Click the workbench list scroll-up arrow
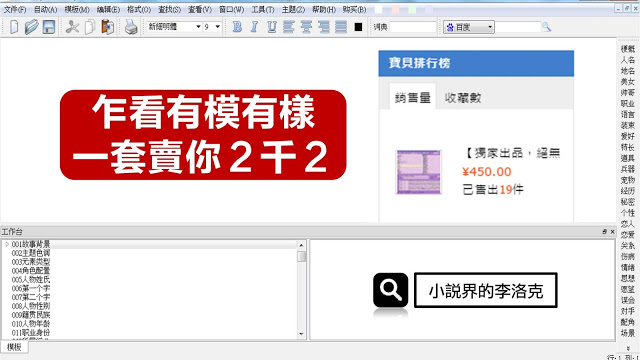 (301, 245)
